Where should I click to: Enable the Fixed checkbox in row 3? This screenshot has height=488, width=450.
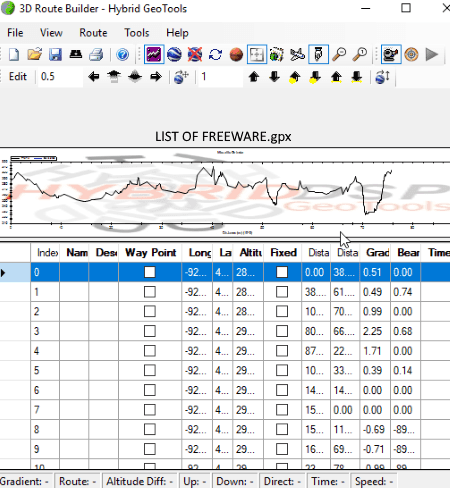pos(282,331)
